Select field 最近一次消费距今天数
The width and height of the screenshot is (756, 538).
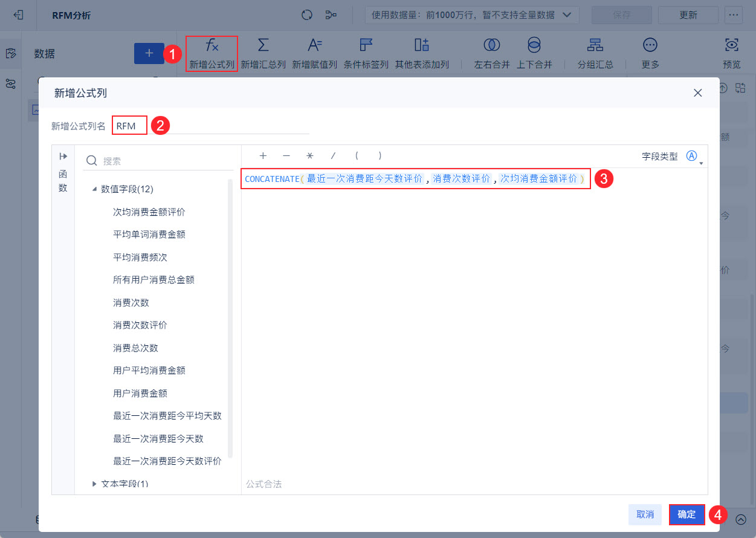tap(158, 439)
